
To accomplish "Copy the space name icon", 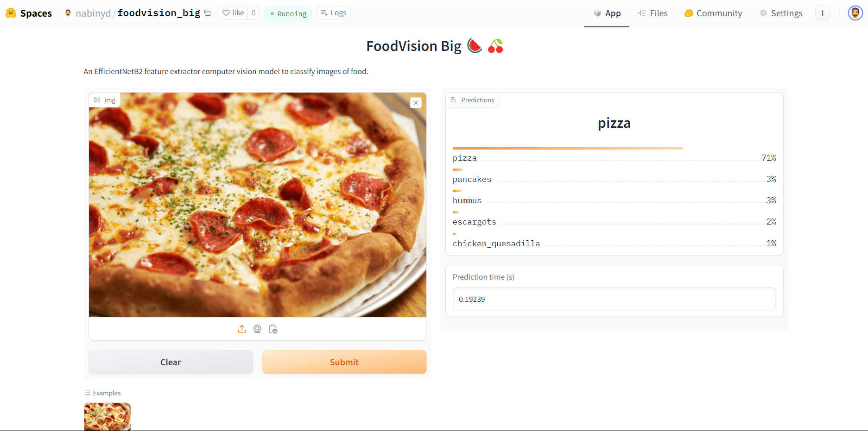I will coord(208,13).
